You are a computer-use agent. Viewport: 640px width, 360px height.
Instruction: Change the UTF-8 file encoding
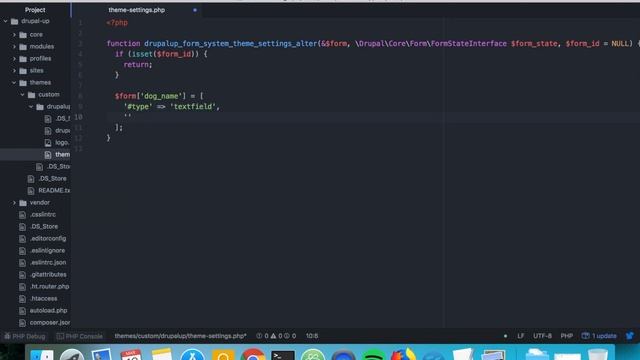point(542,336)
